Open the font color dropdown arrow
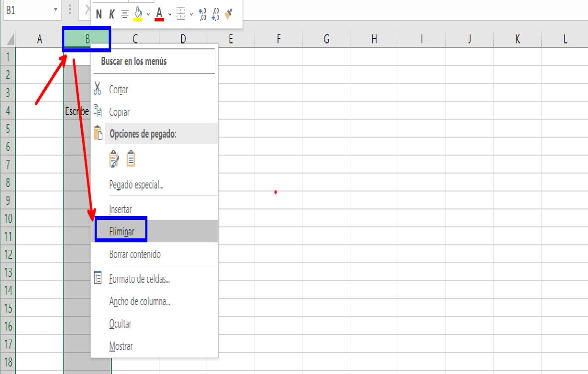This screenshot has width=588, height=374. point(169,13)
